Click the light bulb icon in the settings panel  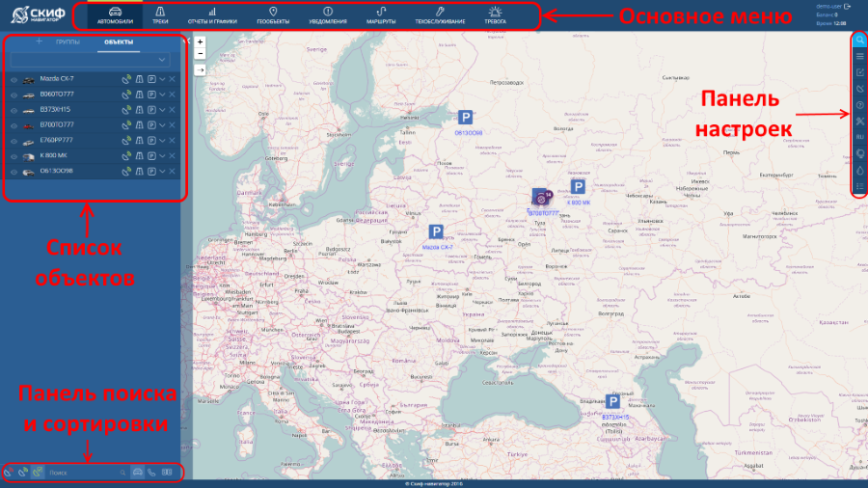[859, 153]
